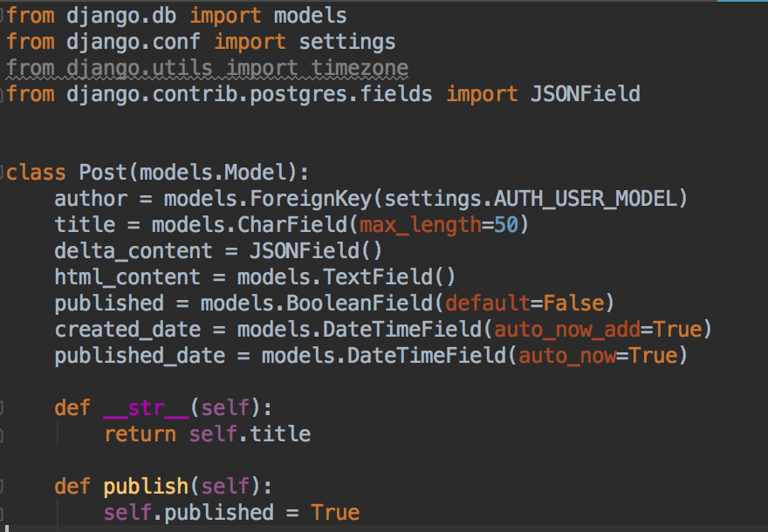
Task: Click the 'class' keyword
Action: (x=36, y=173)
